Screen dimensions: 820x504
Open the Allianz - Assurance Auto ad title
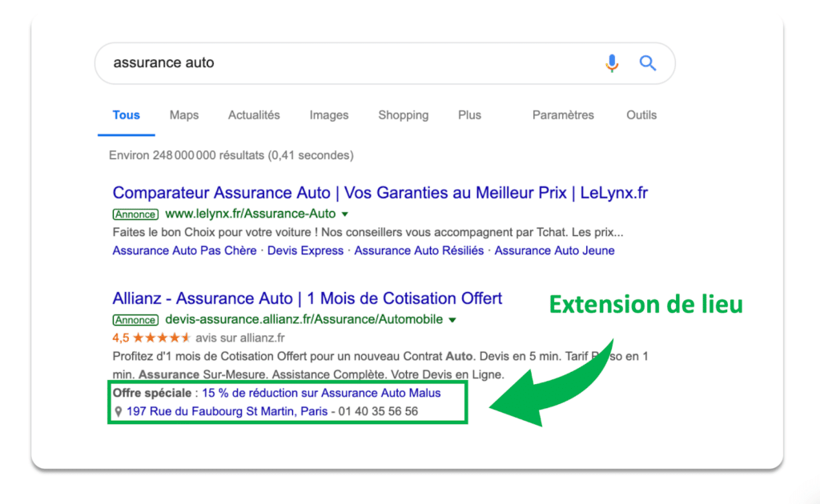pyautogui.click(x=307, y=298)
